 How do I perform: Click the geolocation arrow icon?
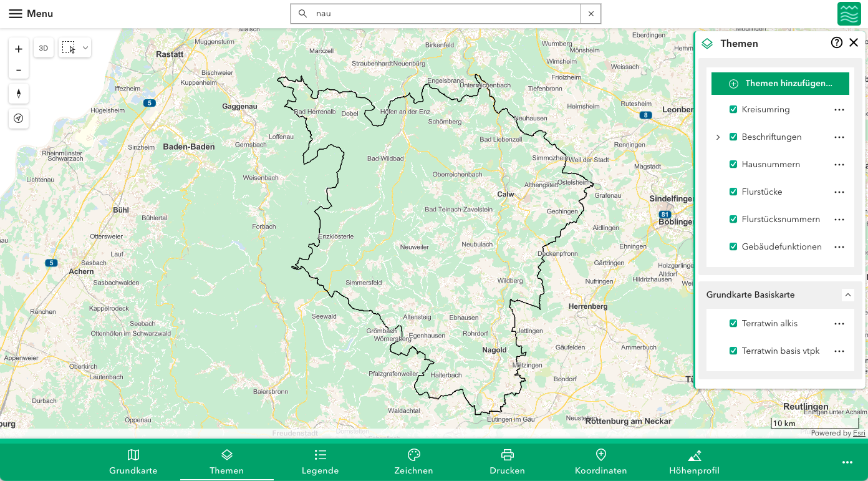18,119
